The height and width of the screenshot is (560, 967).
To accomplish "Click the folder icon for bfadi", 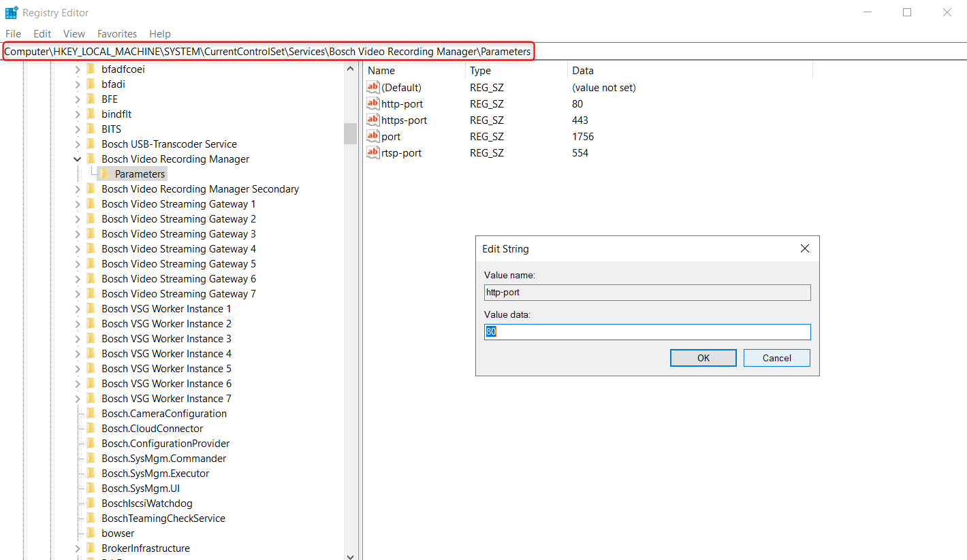I will [91, 84].
